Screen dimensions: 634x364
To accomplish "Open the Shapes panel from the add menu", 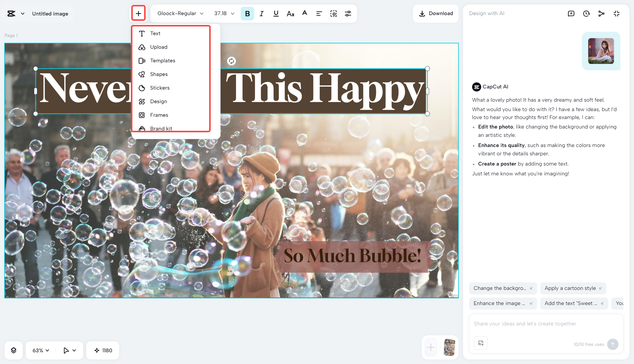I will [x=158, y=74].
